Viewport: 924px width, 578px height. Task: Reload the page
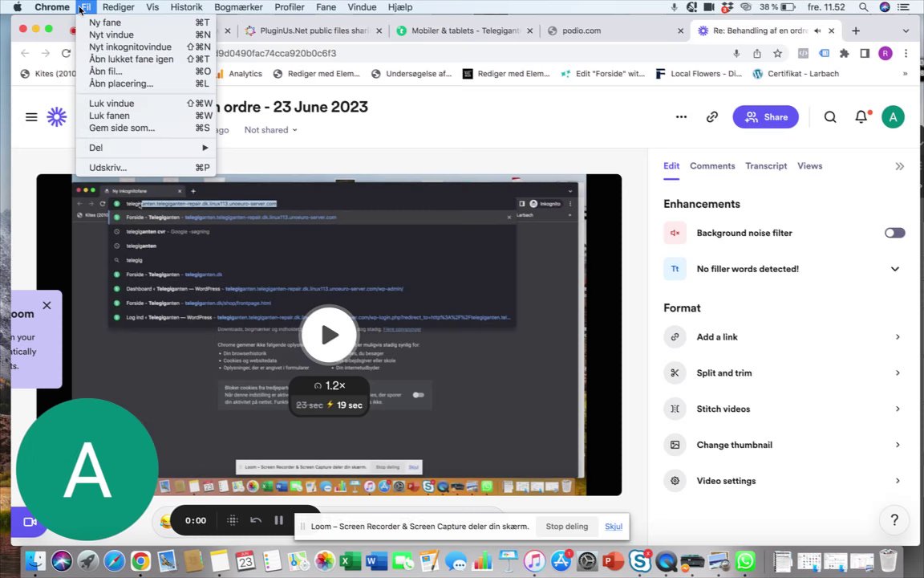[x=66, y=53]
